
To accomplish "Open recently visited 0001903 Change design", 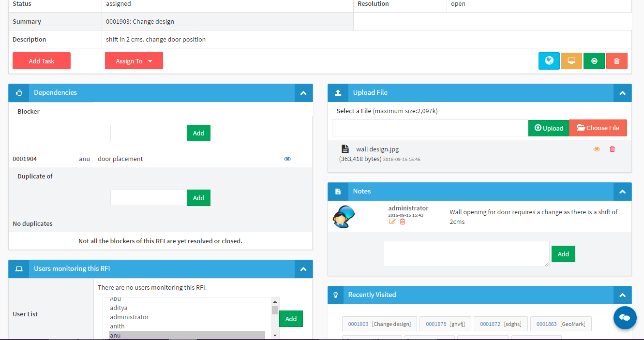I will point(379,324).
